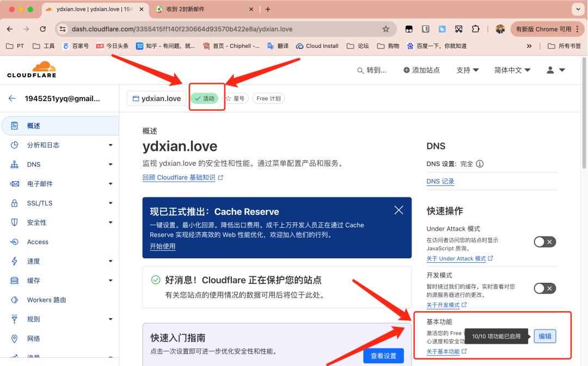Click the Email envelope icon in sidebar
The width and height of the screenshot is (588, 366).
14,184
